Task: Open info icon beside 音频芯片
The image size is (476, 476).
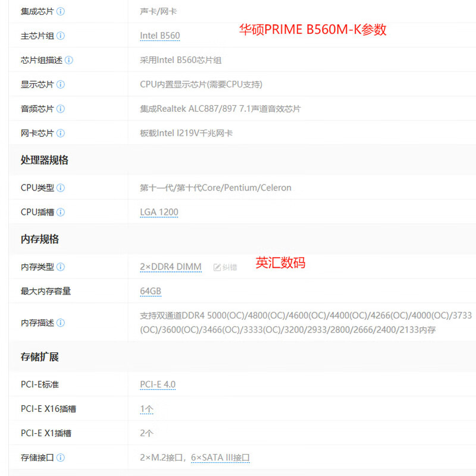Action: tap(61, 109)
